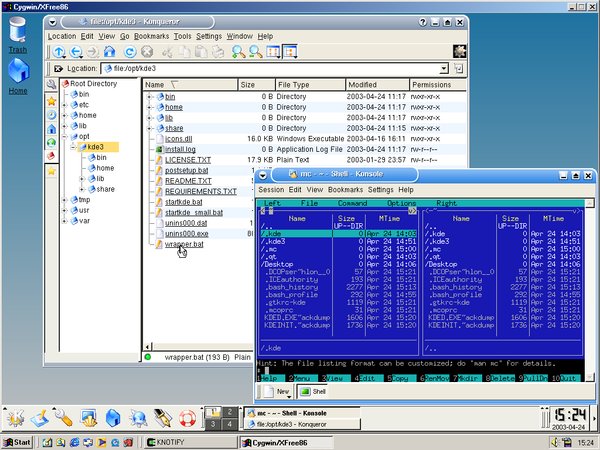
Task: Open the Konqueror window menu button
Action: click(x=52, y=22)
